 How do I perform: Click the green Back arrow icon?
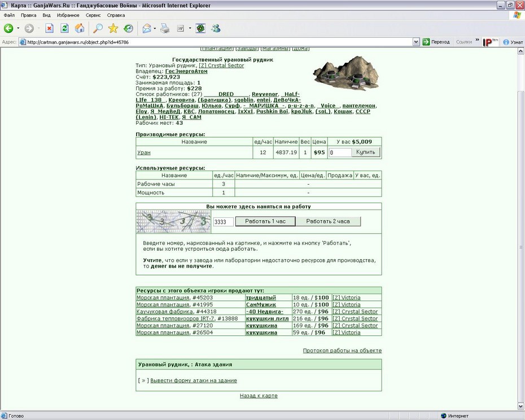point(8,28)
